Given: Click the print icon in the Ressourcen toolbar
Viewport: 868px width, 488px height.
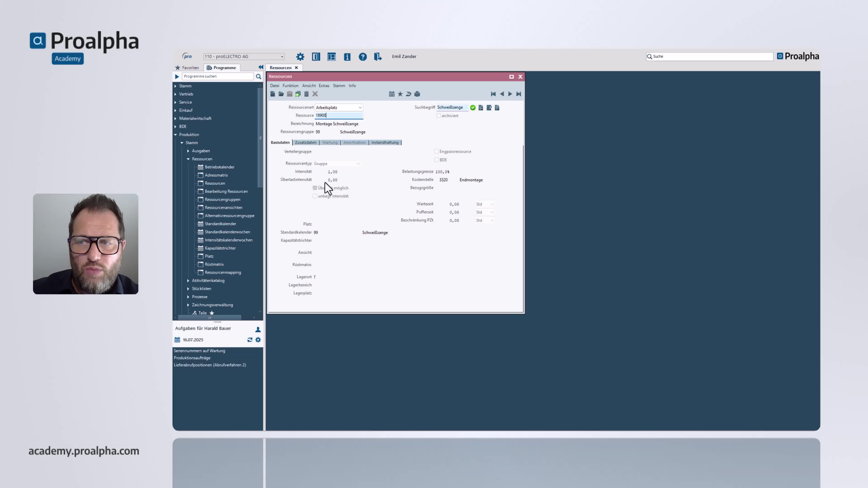Looking at the screenshot, I should click(417, 94).
